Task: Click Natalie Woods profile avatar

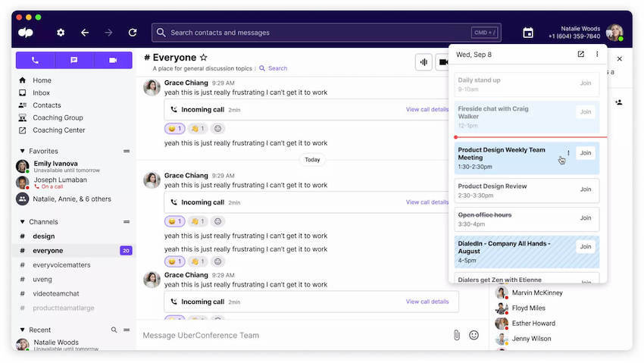Action: click(x=615, y=33)
